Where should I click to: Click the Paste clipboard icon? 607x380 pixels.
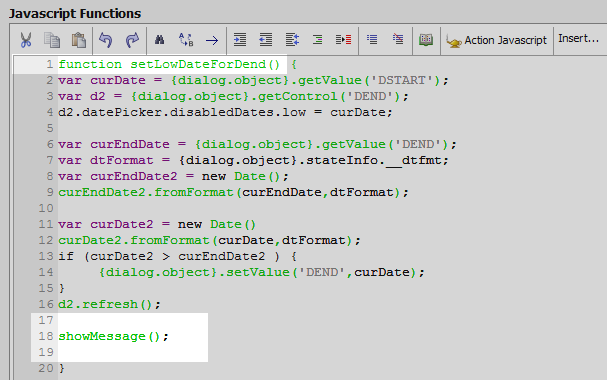[79, 40]
